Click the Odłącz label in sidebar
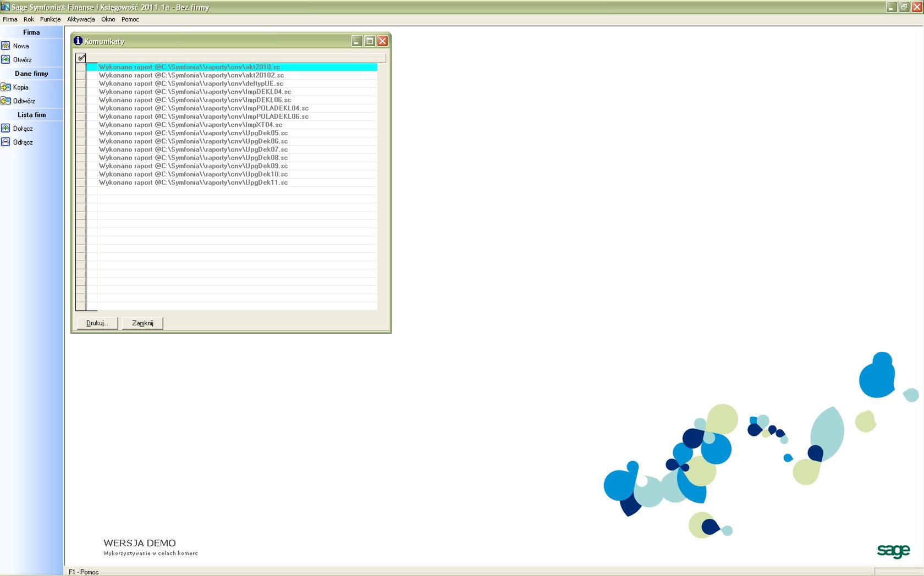The image size is (924, 576). coord(23,142)
